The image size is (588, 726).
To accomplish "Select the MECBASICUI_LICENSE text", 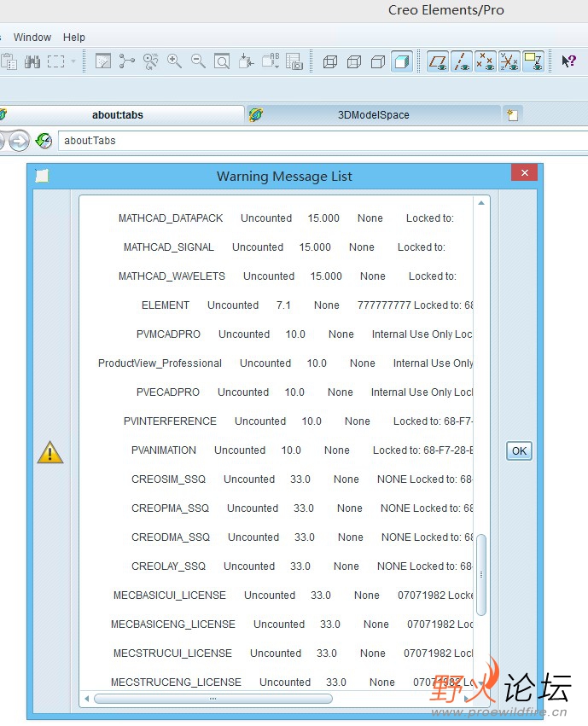I will coord(170,595).
